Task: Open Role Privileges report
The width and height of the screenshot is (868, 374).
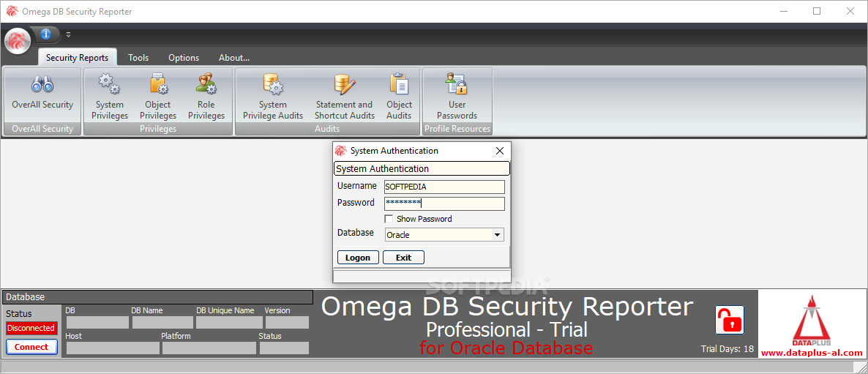Action: click(x=206, y=97)
